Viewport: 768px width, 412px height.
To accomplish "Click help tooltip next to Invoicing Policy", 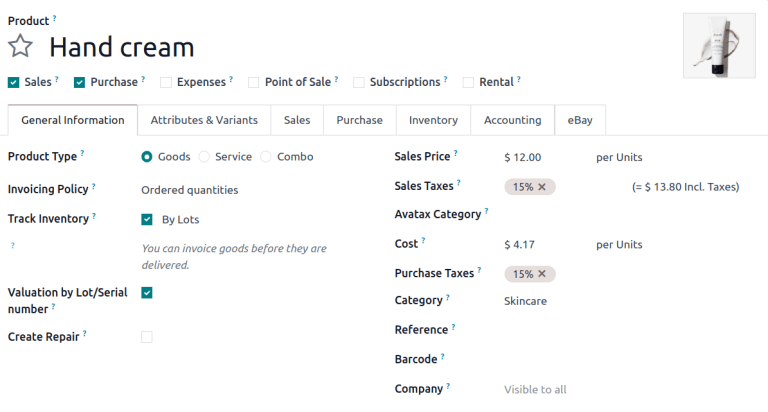I will click(95, 186).
